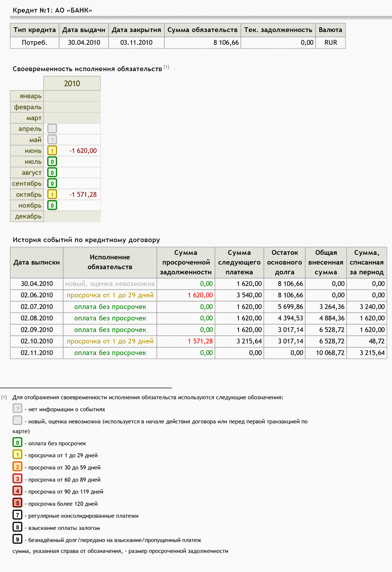Image resolution: width=392 pixels, height=572 pixels.
Task: Click legend green 0 icon оплата без просрочек
Action: pyautogui.click(x=17, y=442)
